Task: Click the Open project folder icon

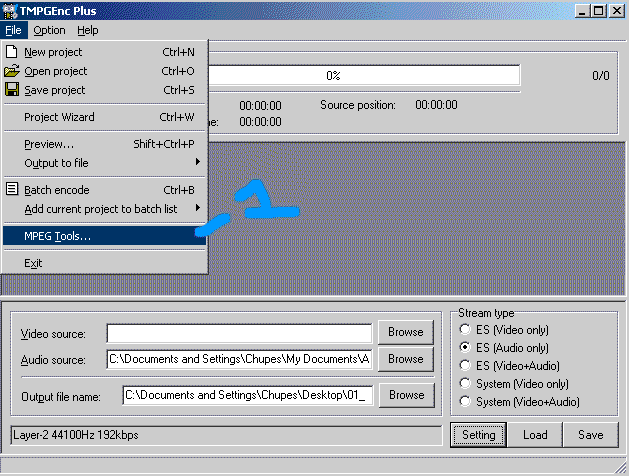Action: point(12,71)
